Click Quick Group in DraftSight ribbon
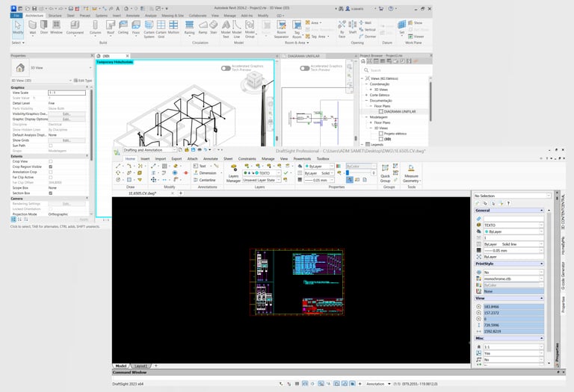The image size is (574, 392). [x=385, y=173]
